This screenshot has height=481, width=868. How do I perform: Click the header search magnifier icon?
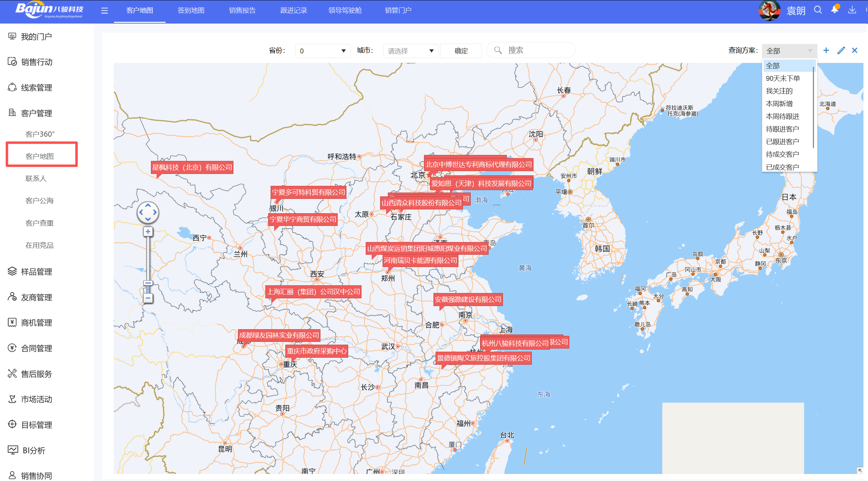[818, 10]
